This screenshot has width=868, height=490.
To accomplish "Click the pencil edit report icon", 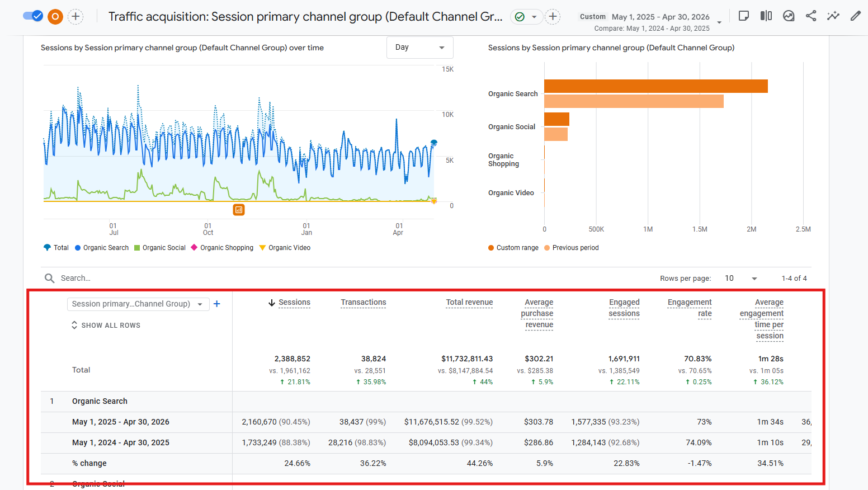I will tap(856, 16).
